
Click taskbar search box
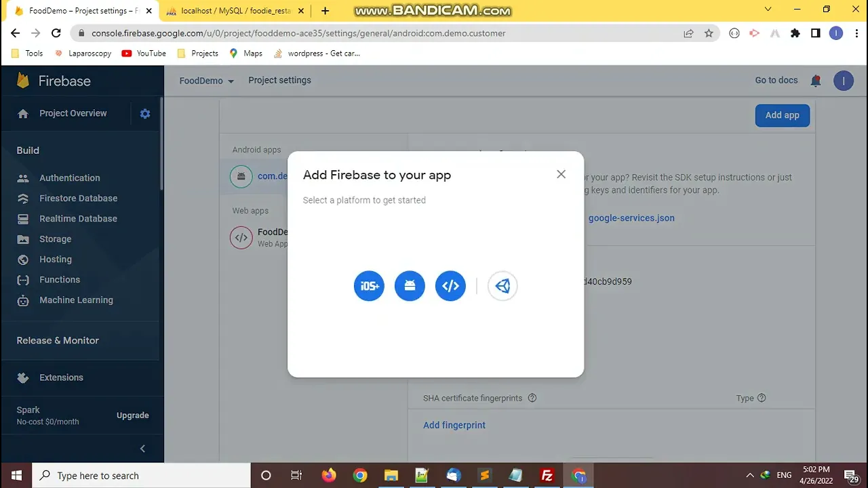(x=142, y=475)
